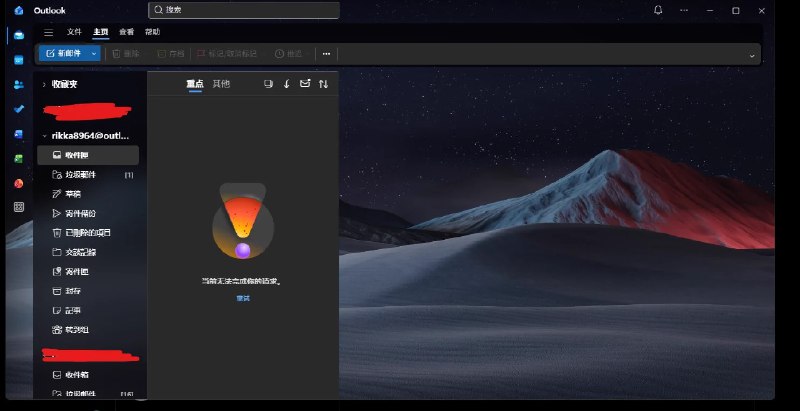Click the envelope mark-all-read icon
This screenshot has height=411, width=800.
305,84
